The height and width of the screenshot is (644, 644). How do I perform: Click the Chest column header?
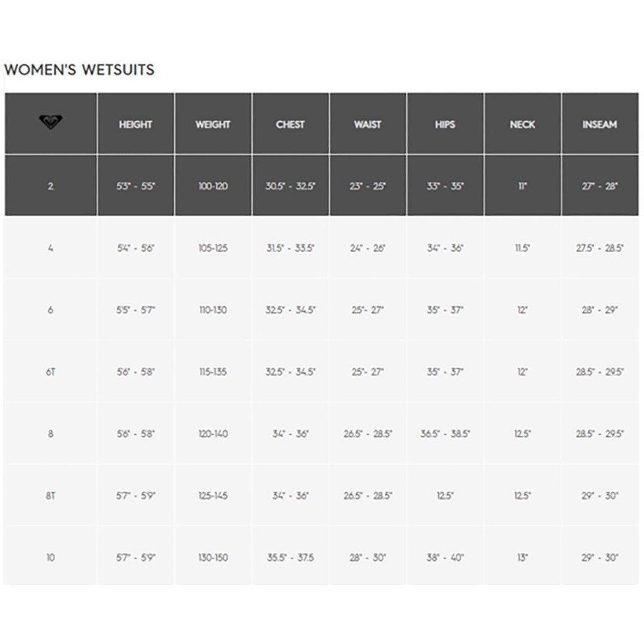[x=290, y=125]
